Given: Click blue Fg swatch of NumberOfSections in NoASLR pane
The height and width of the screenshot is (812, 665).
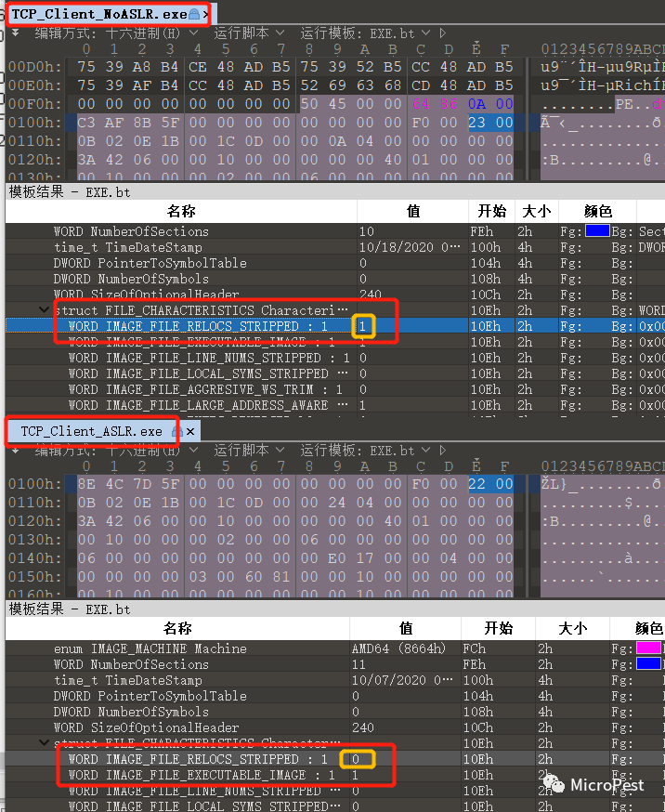Looking at the screenshot, I should [597, 231].
